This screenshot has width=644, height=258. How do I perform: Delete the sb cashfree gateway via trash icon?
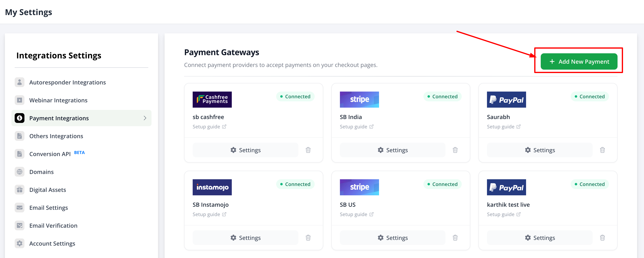[x=308, y=150]
